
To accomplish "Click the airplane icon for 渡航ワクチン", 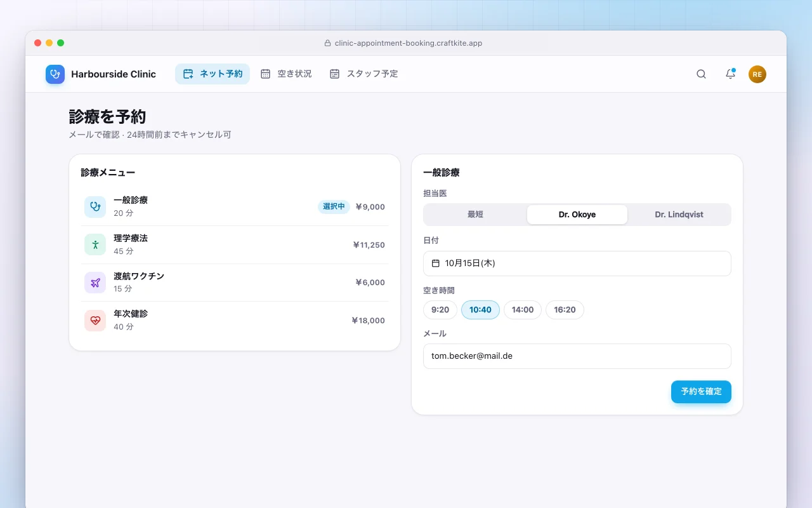I will [95, 283].
